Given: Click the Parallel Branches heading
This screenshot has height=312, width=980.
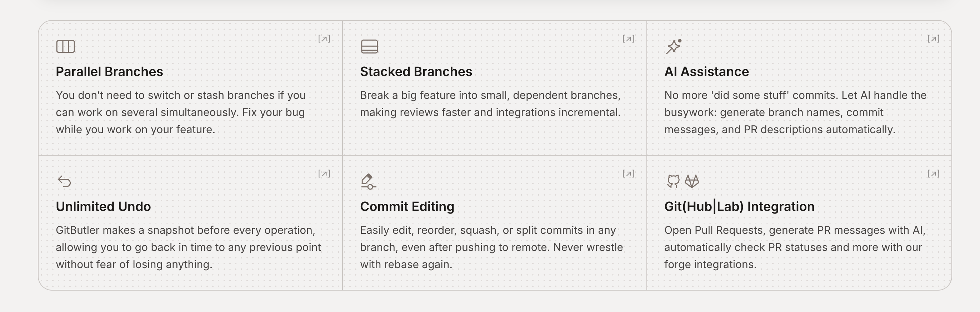Looking at the screenshot, I should click(x=109, y=71).
